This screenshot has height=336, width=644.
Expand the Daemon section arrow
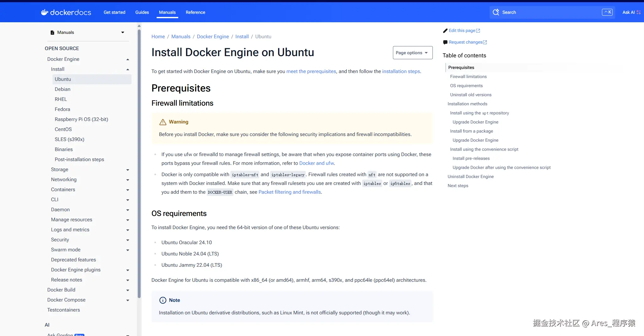pyautogui.click(x=128, y=210)
